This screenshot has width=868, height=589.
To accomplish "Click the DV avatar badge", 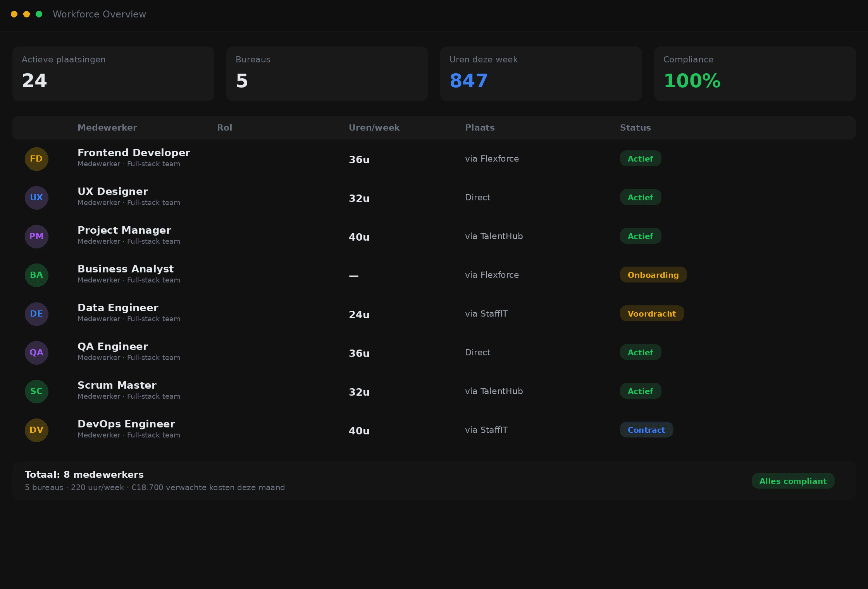I will [x=36, y=430].
